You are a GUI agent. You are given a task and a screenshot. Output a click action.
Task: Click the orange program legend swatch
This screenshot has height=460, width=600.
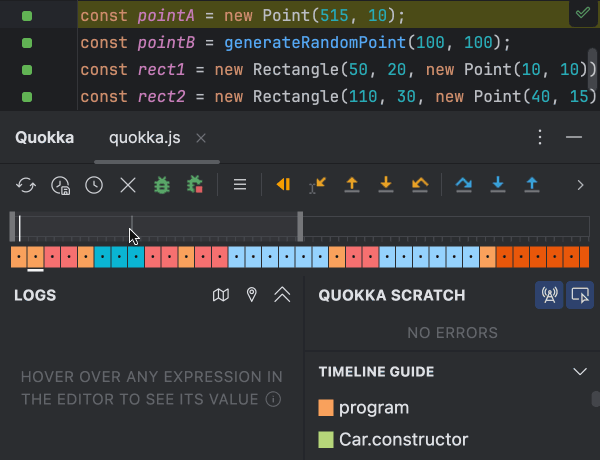(326, 408)
